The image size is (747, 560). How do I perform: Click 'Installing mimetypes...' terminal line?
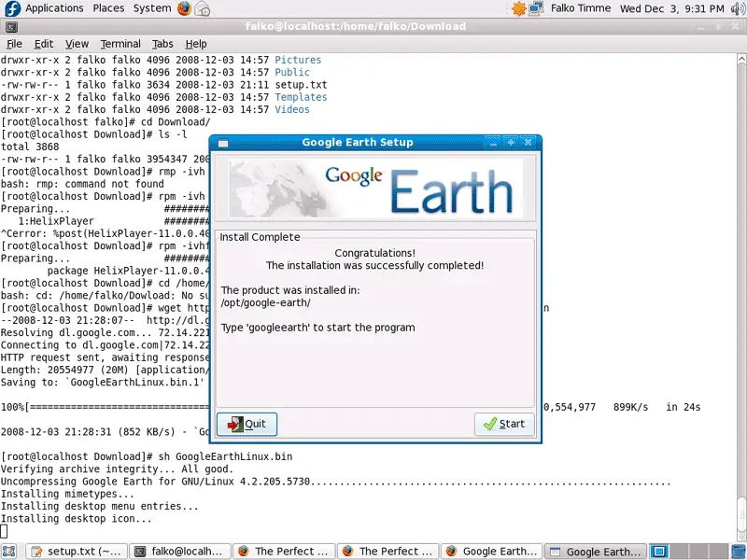tap(67, 494)
